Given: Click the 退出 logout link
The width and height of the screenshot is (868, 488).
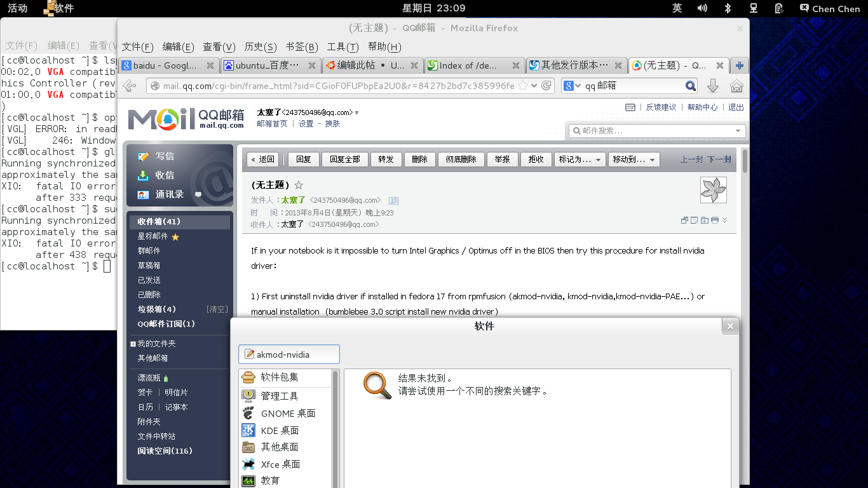Looking at the screenshot, I should pos(736,107).
